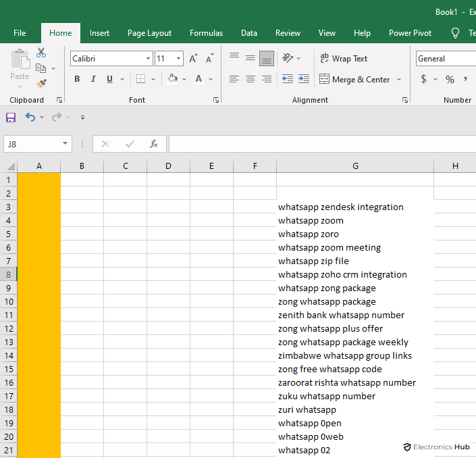Toggle Bottom Align button
Viewport: 476px width, 458px height.
(267, 58)
